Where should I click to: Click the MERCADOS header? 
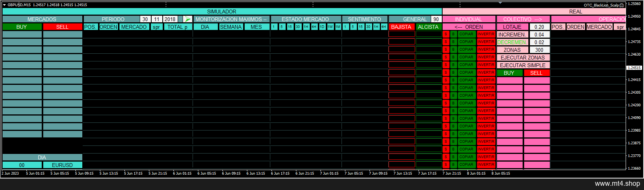coord(42,19)
